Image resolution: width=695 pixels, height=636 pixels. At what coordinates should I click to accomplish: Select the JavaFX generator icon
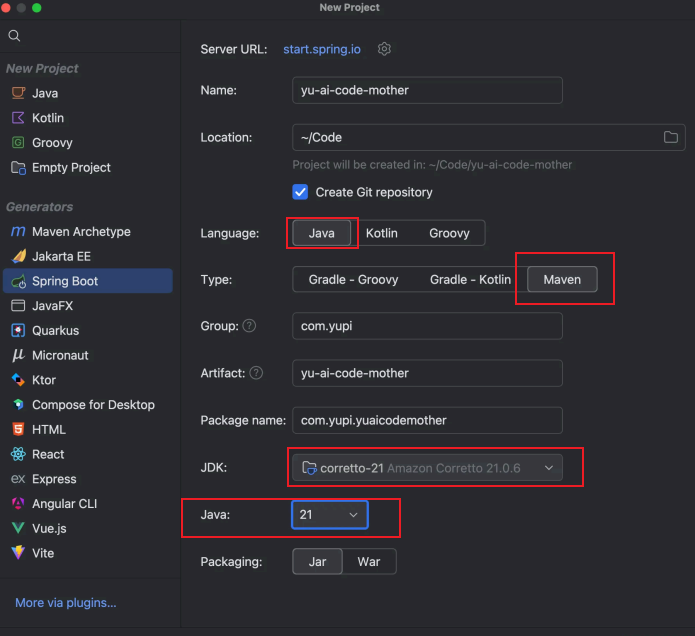click(18, 306)
